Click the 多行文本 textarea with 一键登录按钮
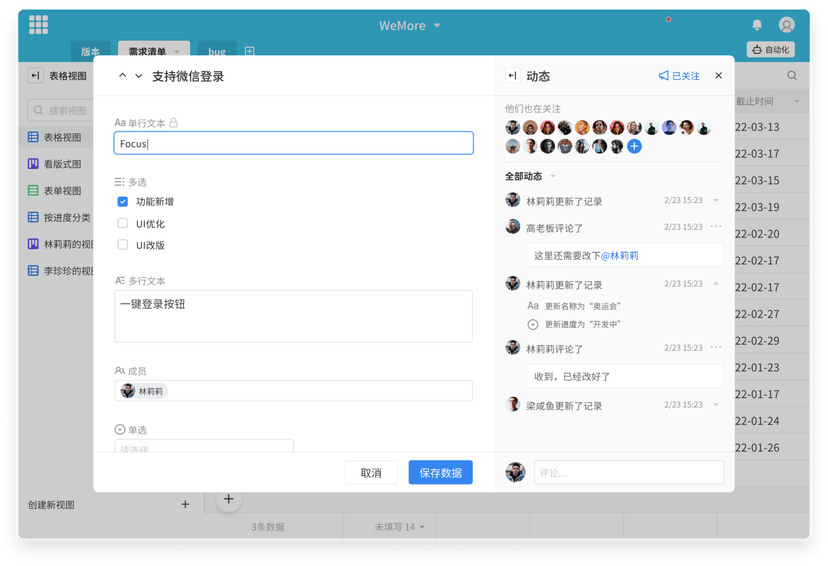Screen dimensions: 828x566 (x=294, y=316)
